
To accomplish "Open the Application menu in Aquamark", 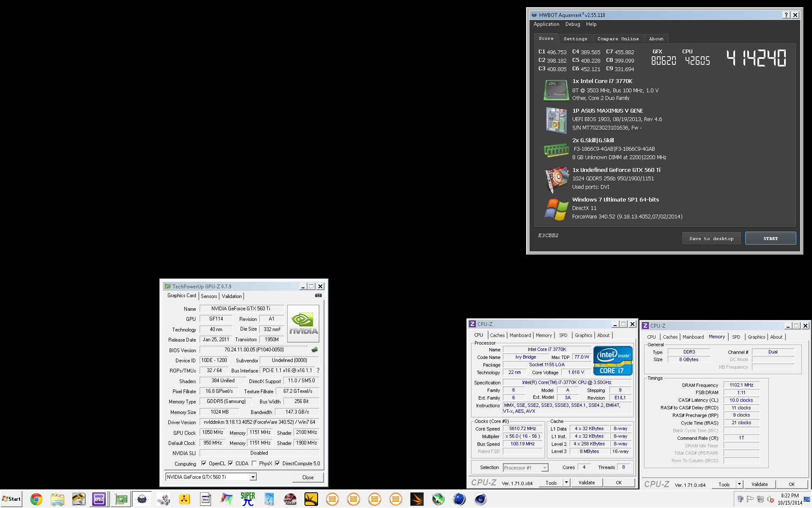I will [546, 25].
